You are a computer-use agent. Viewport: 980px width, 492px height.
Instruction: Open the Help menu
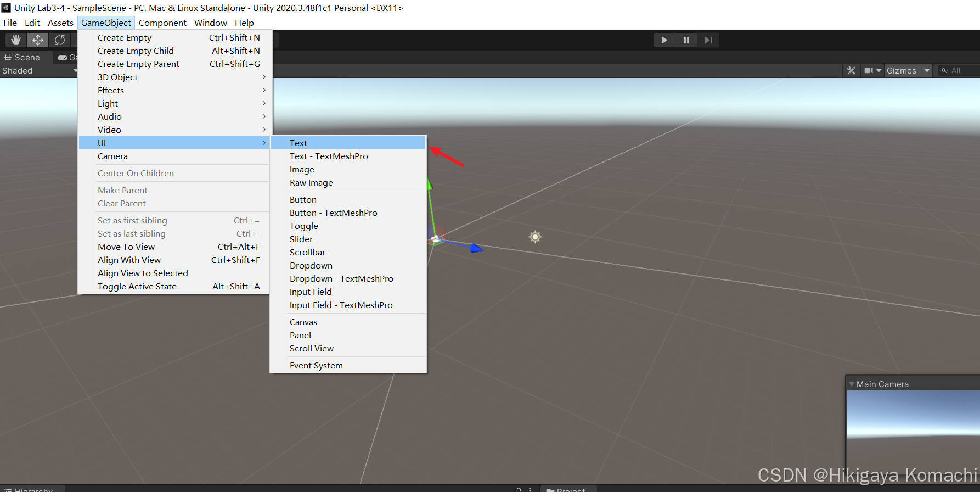coord(244,23)
